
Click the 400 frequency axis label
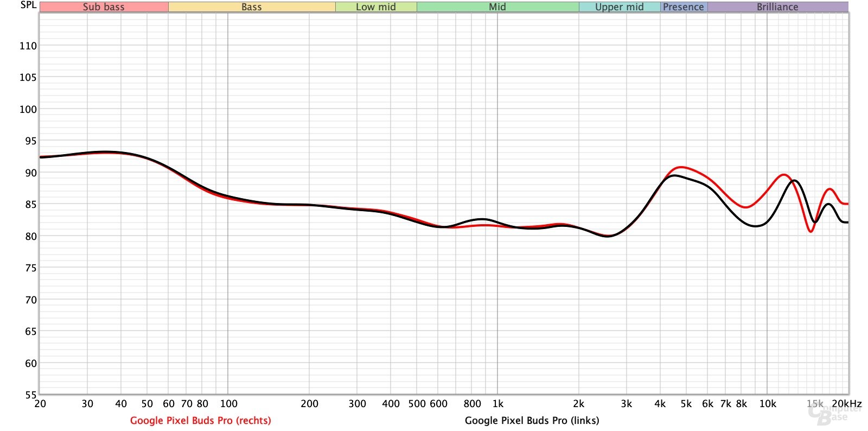(391, 404)
